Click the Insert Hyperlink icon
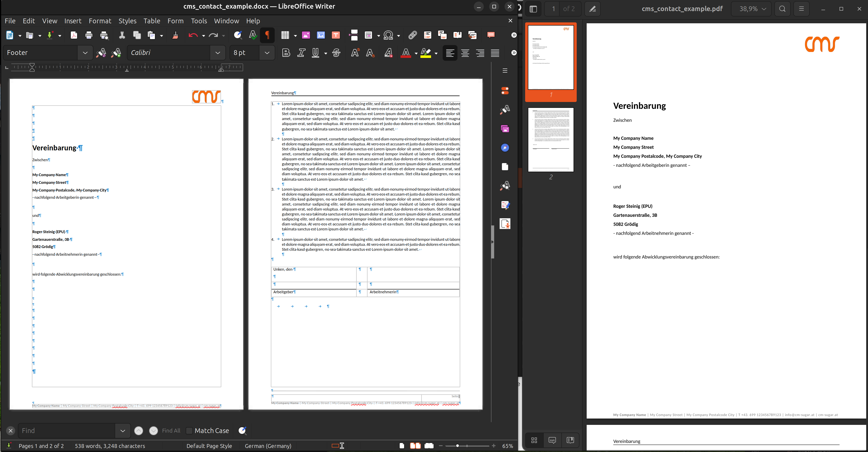Screen dimensions: 868x452 click(x=413, y=35)
